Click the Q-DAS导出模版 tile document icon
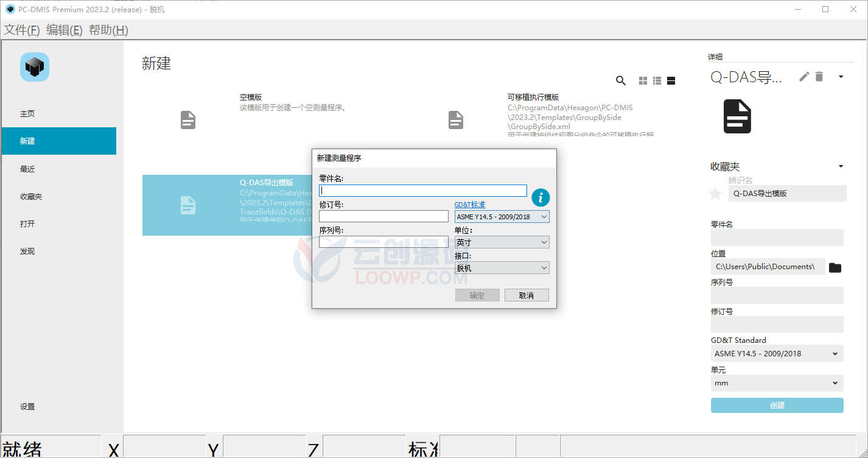 [x=188, y=205]
